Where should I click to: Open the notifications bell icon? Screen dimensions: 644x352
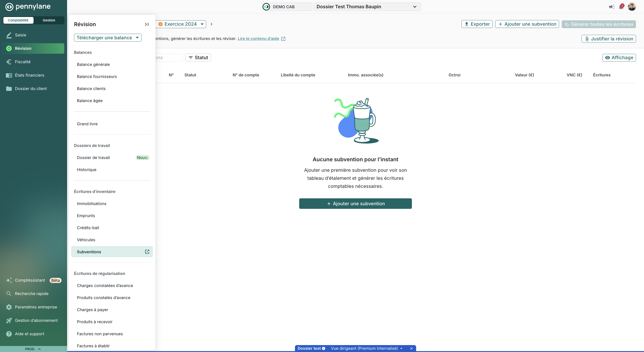[x=621, y=7]
